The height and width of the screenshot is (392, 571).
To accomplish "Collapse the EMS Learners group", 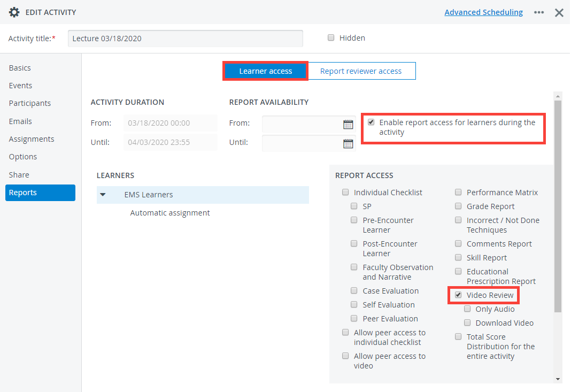I will [103, 195].
